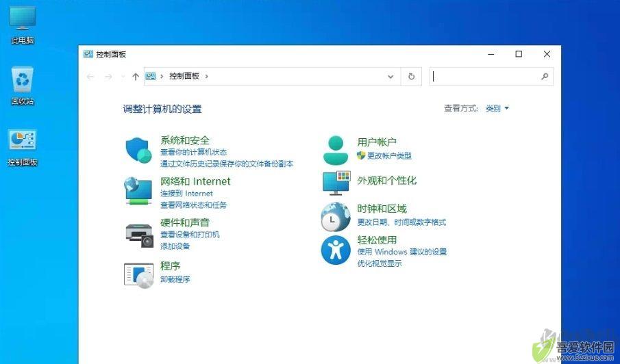Open the address bar history dropdown

click(x=390, y=77)
